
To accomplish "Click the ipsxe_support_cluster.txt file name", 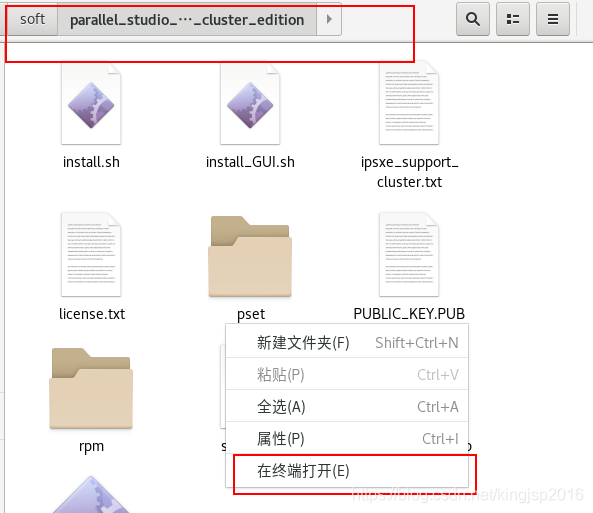I will tap(409, 172).
